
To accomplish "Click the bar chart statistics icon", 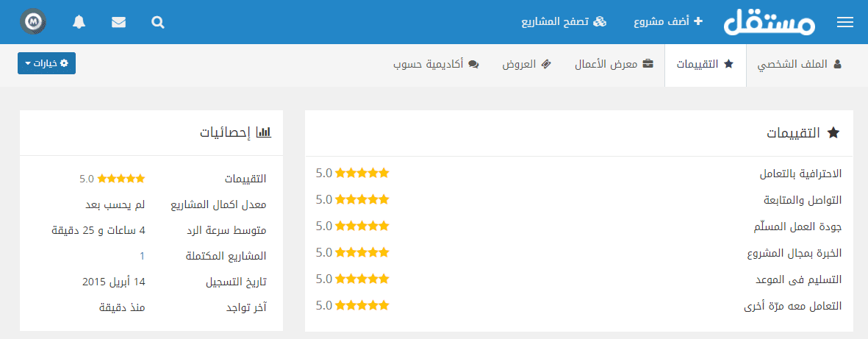I will pyautogui.click(x=263, y=132).
